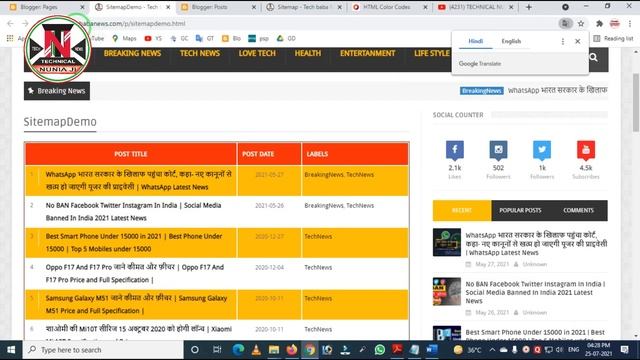640x360 pixels.
Task: Open the Sitemap - Tech baba browser tab
Action: [x=303, y=7]
